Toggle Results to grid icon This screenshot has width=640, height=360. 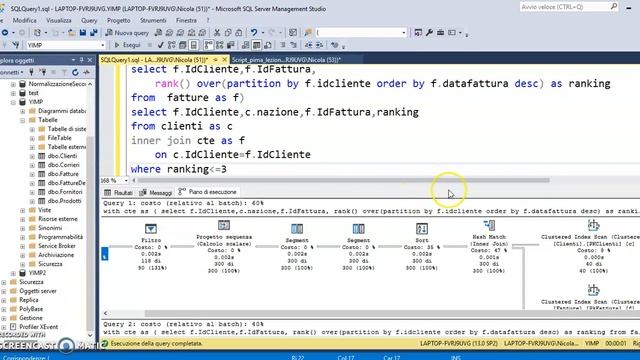(x=257, y=45)
